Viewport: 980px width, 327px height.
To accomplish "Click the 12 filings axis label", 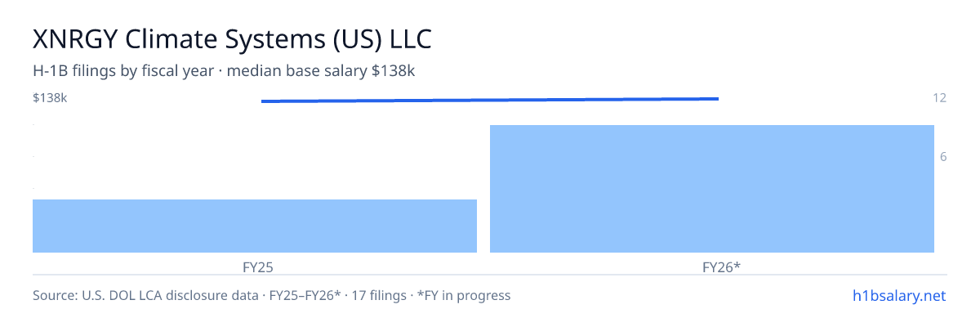I will tap(939, 98).
